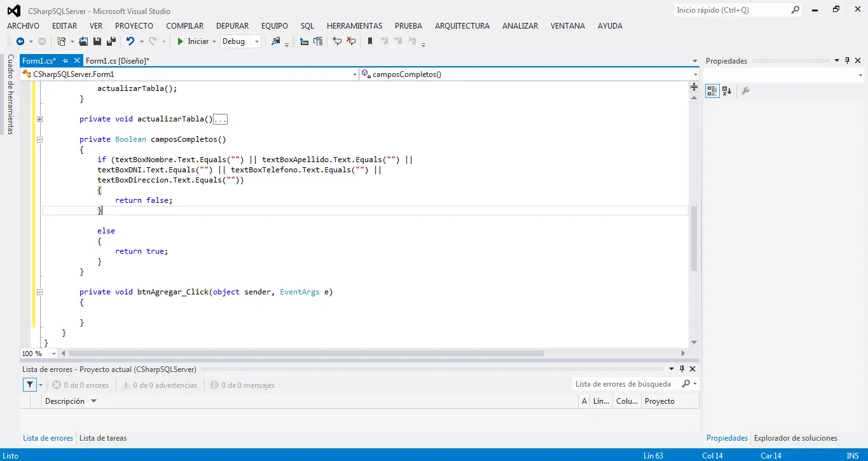The height and width of the screenshot is (461, 868).
Task: Open the ARCHIVO menu
Action: pyautogui.click(x=23, y=26)
